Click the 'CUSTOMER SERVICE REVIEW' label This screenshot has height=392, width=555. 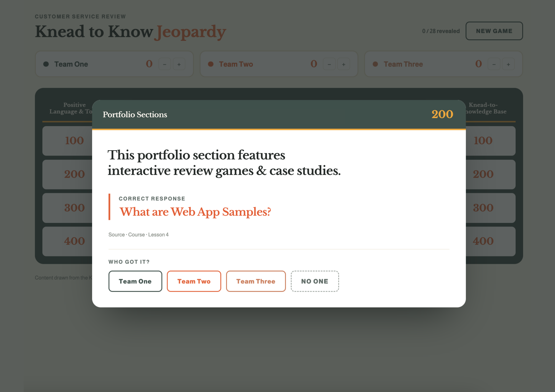click(80, 17)
